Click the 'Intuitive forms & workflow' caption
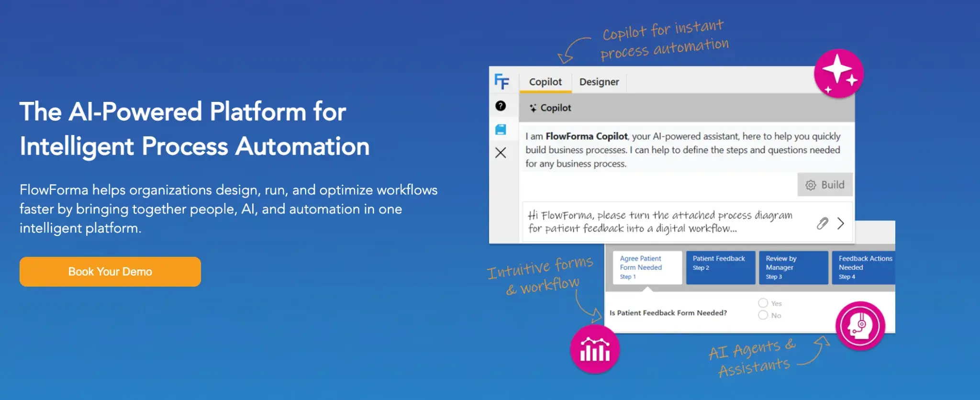 point(541,276)
